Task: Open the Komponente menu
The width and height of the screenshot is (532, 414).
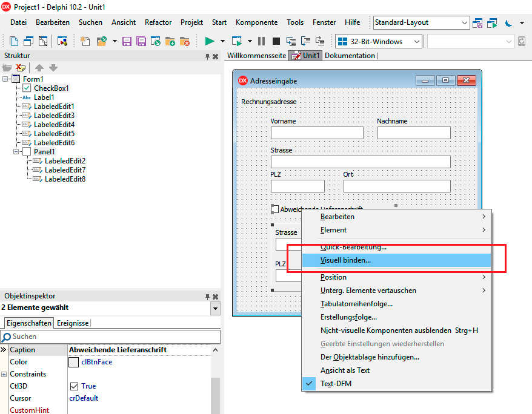Action: (x=256, y=22)
